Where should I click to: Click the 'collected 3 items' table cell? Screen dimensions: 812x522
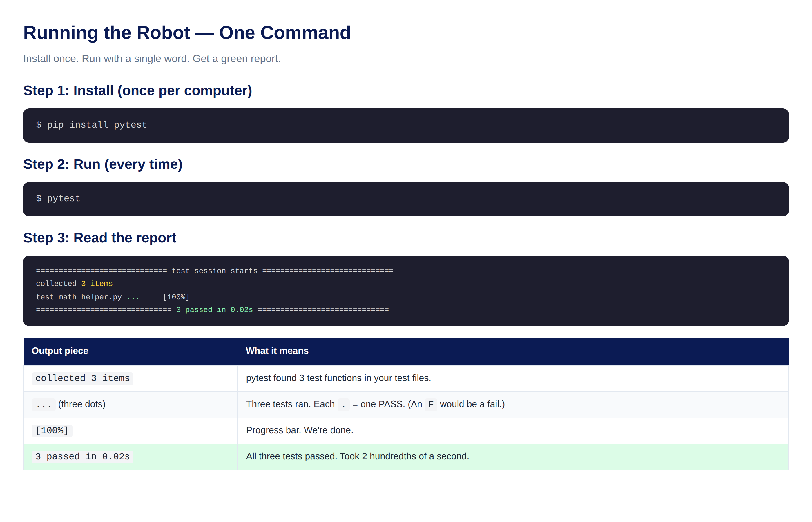coord(130,379)
